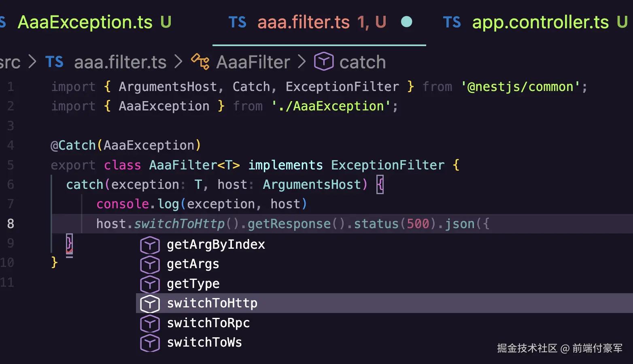Click the getType method cube icon

(150, 284)
